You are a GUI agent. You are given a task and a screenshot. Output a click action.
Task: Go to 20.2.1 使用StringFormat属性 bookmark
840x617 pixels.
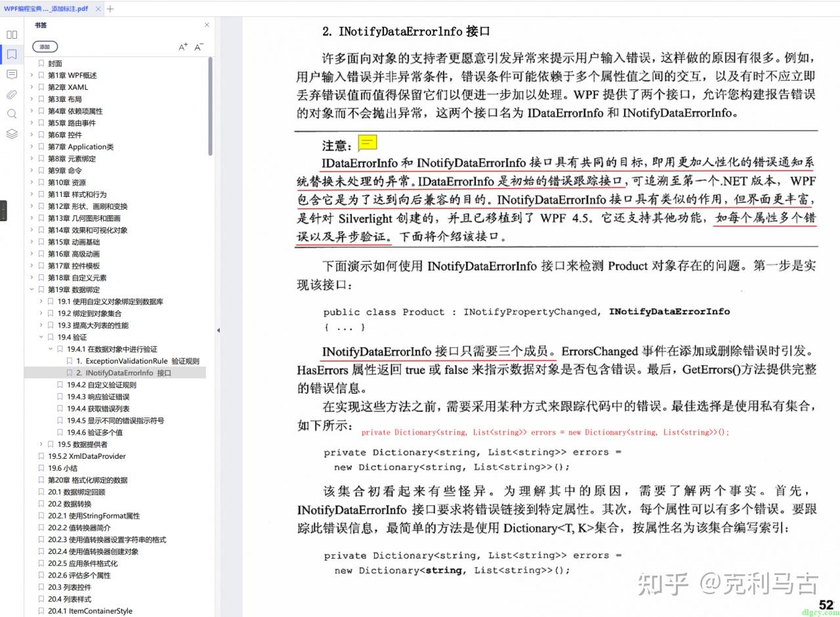pyautogui.click(x=94, y=516)
